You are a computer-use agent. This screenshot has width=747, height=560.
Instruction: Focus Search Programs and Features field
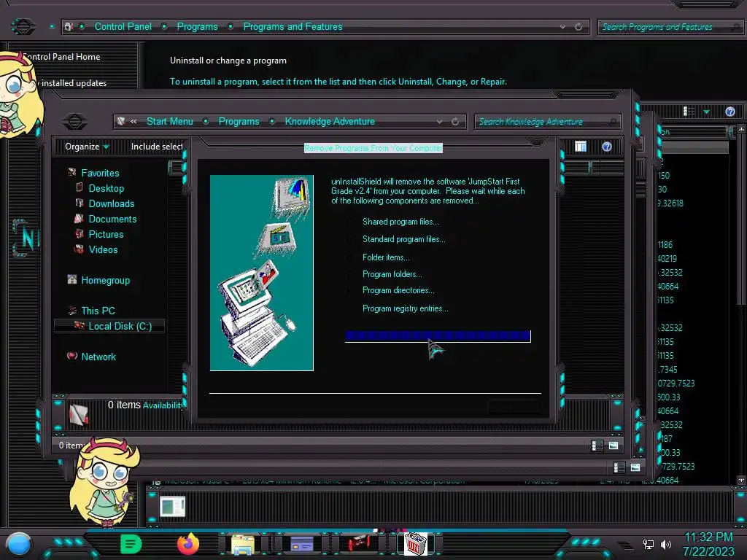click(672, 27)
